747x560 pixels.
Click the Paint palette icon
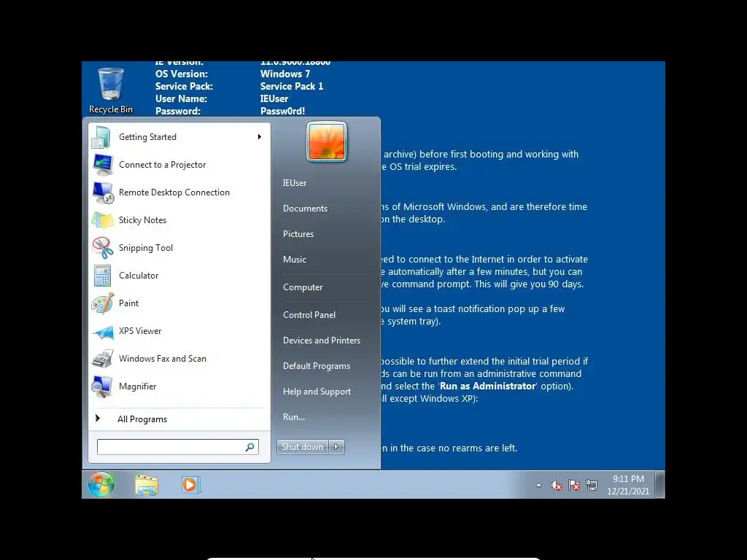pos(102,303)
